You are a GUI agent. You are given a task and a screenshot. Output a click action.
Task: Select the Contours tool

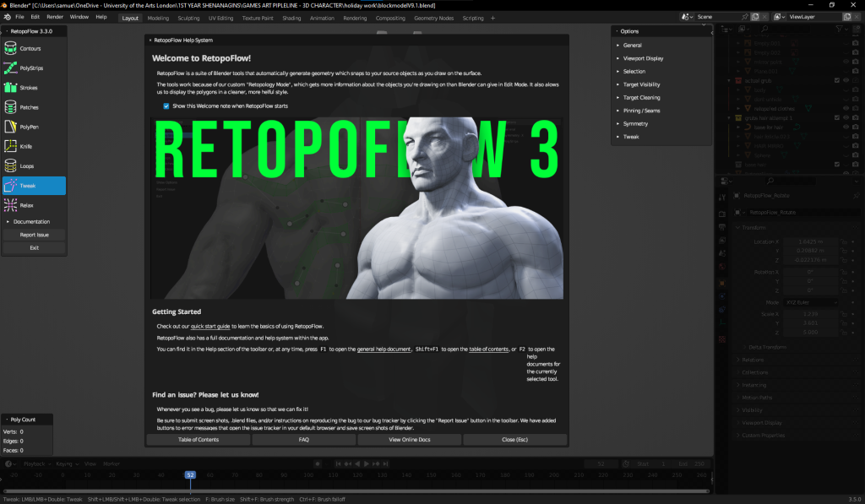34,48
